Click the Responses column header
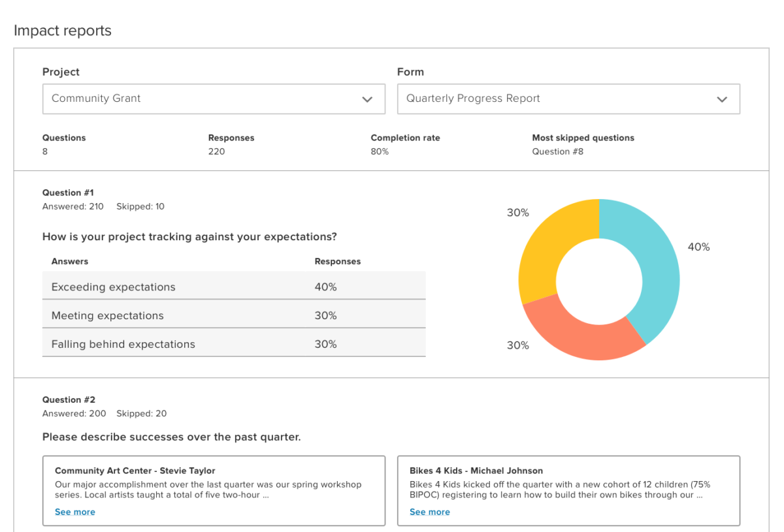This screenshot has width=784, height=532. click(337, 261)
